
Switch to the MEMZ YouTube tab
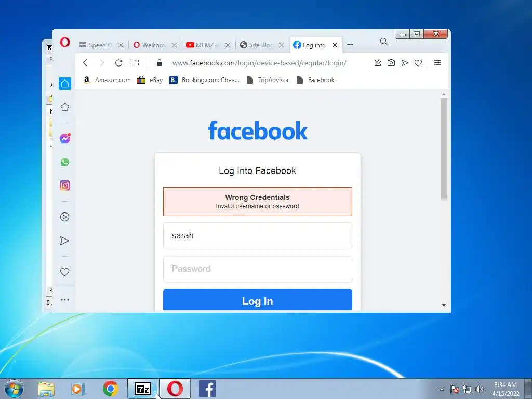click(x=203, y=45)
